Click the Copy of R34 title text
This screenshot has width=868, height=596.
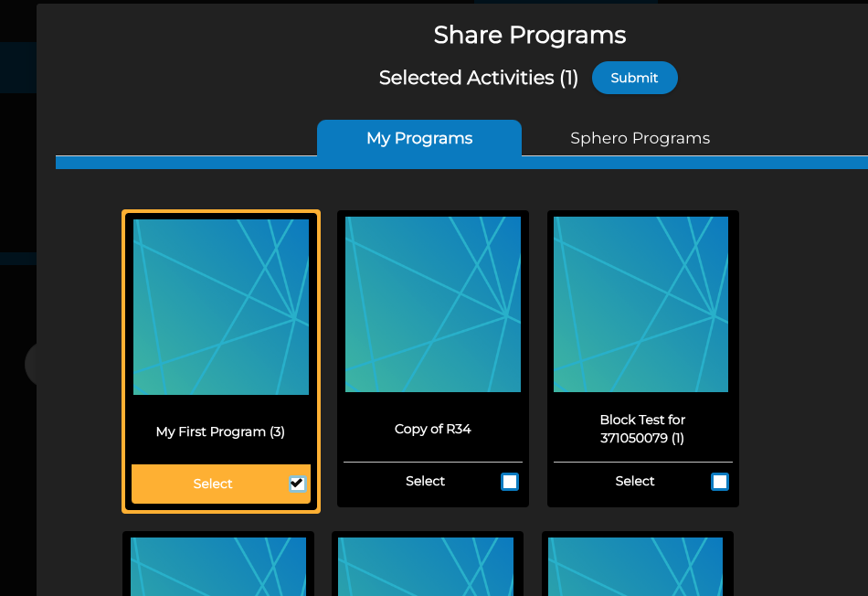pyautogui.click(x=433, y=429)
